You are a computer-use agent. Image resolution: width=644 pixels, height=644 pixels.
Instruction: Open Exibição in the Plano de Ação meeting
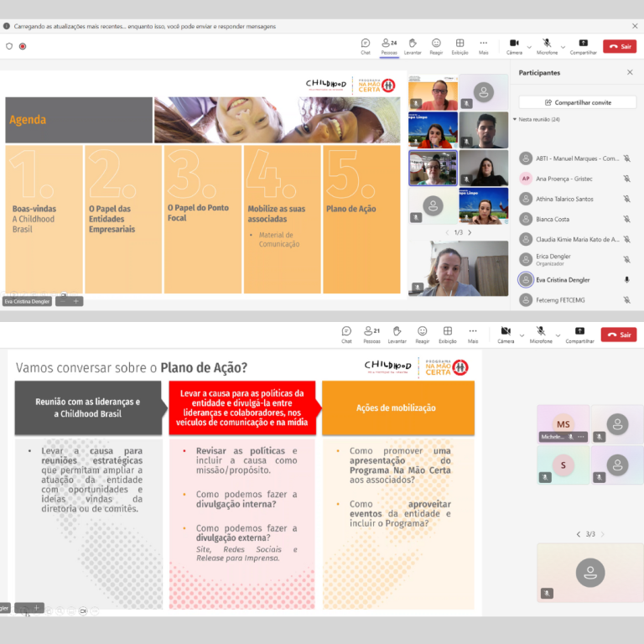click(447, 335)
